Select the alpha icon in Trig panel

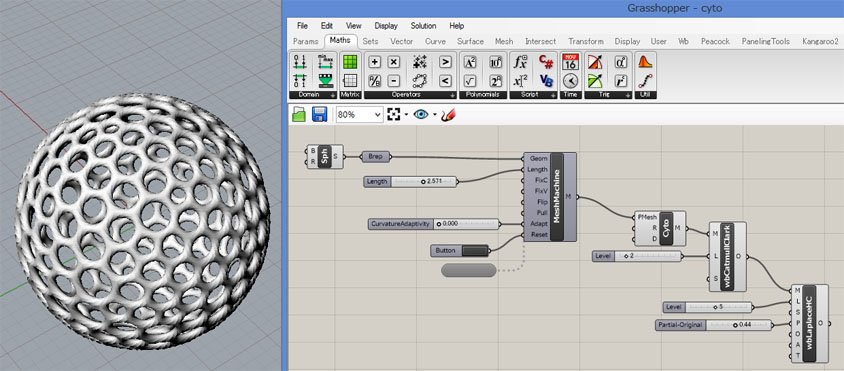pos(621,62)
